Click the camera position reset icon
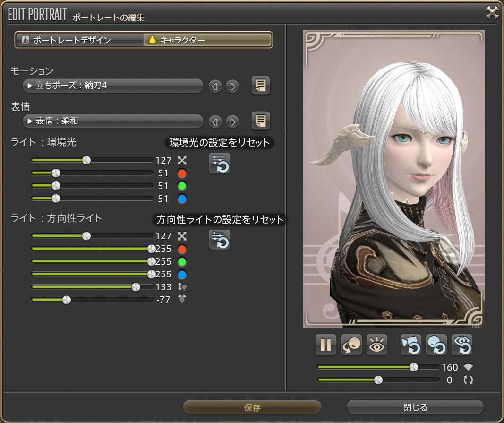The height and width of the screenshot is (423, 504). coord(410,345)
